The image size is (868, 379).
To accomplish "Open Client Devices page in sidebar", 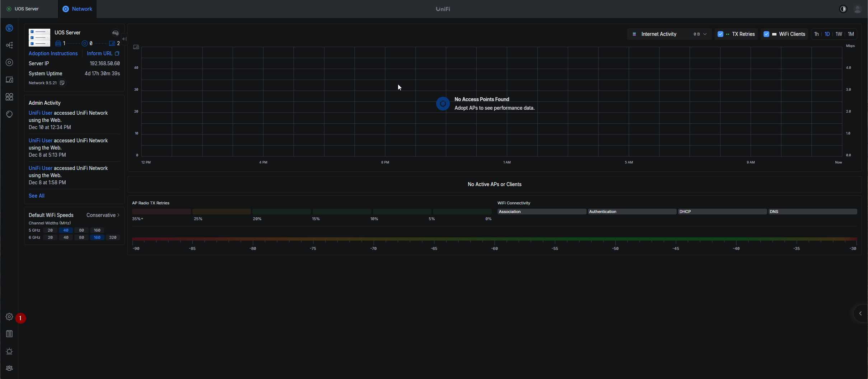I will click(9, 80).
